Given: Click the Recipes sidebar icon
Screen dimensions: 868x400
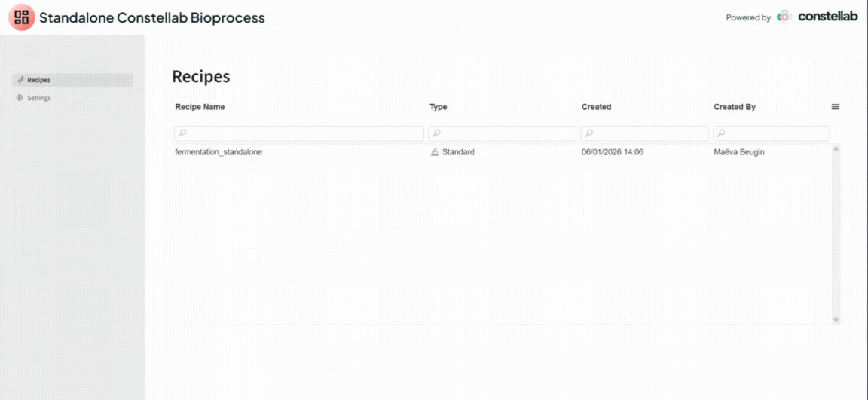Looking at the screenshot, I should pos(20,80).
